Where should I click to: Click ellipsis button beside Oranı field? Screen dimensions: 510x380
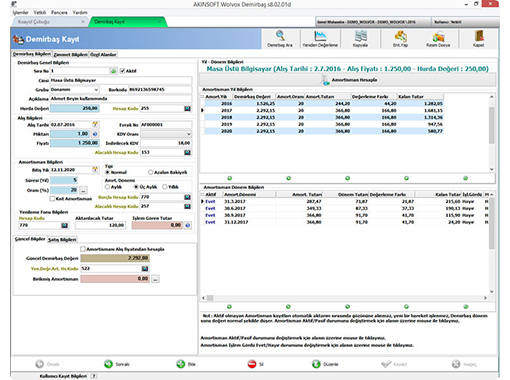pos(83,190)
